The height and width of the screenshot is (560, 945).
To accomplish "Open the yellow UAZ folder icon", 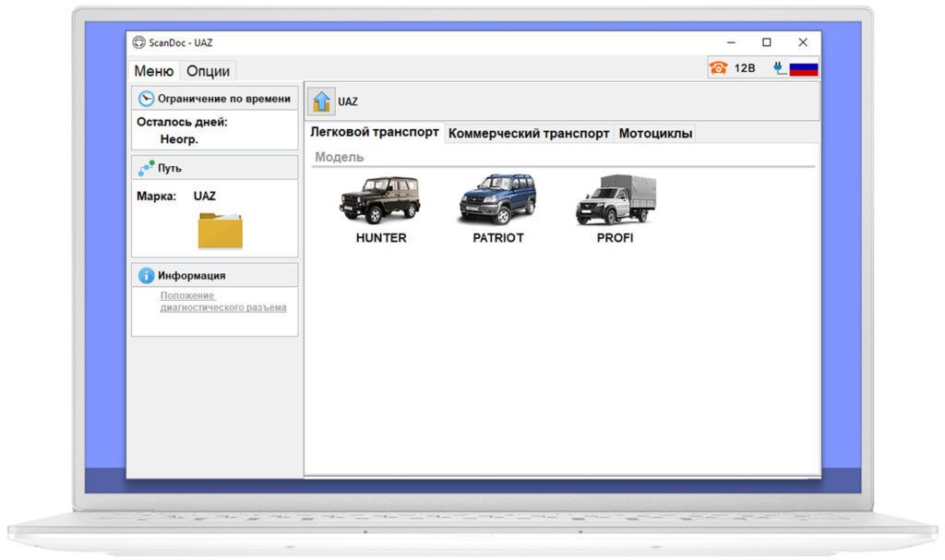I will tap(220, 230).
